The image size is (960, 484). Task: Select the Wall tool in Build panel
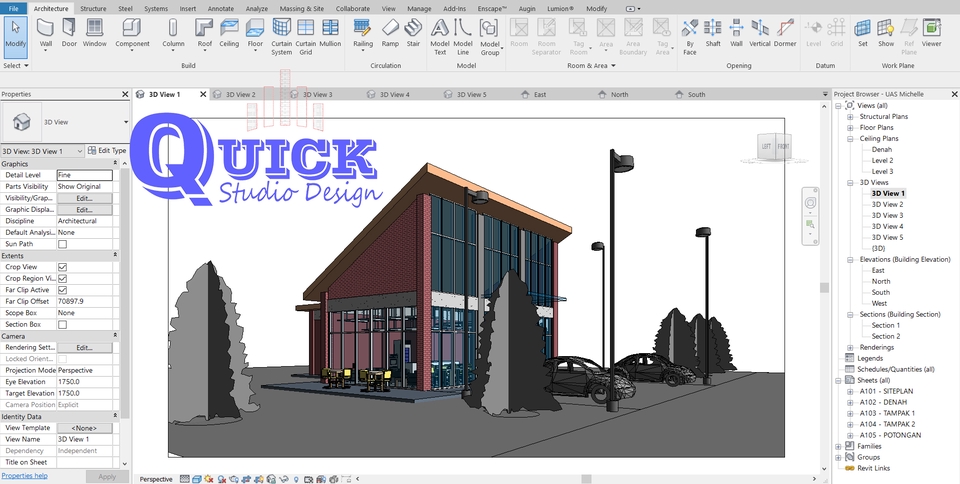click(46, 34)
